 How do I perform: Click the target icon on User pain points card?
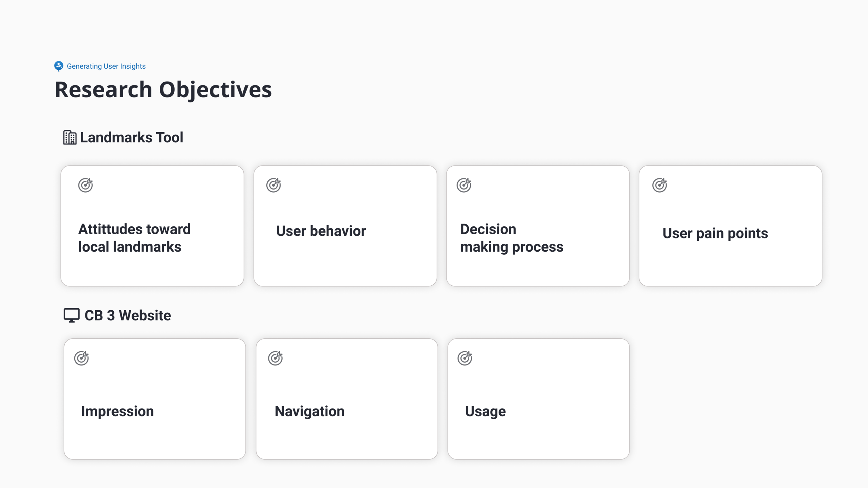coord(660,185)
